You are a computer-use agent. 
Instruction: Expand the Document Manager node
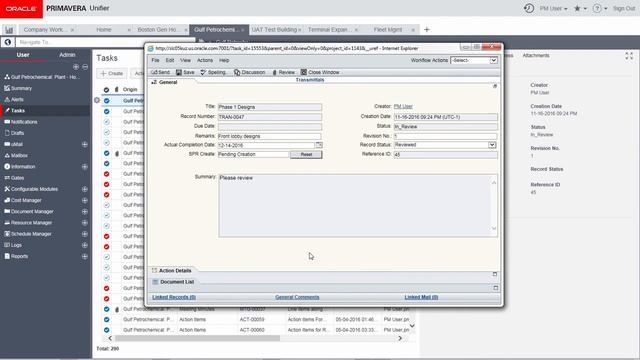pyautogui.click(x=84, y=211)
